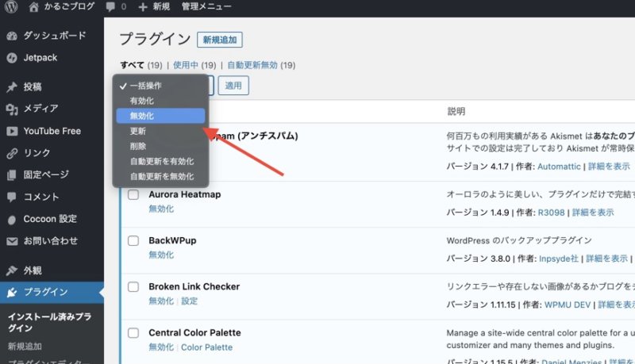
Task: Open the 管理メニュー in the admin bar
Action: [x=206, y=7]
